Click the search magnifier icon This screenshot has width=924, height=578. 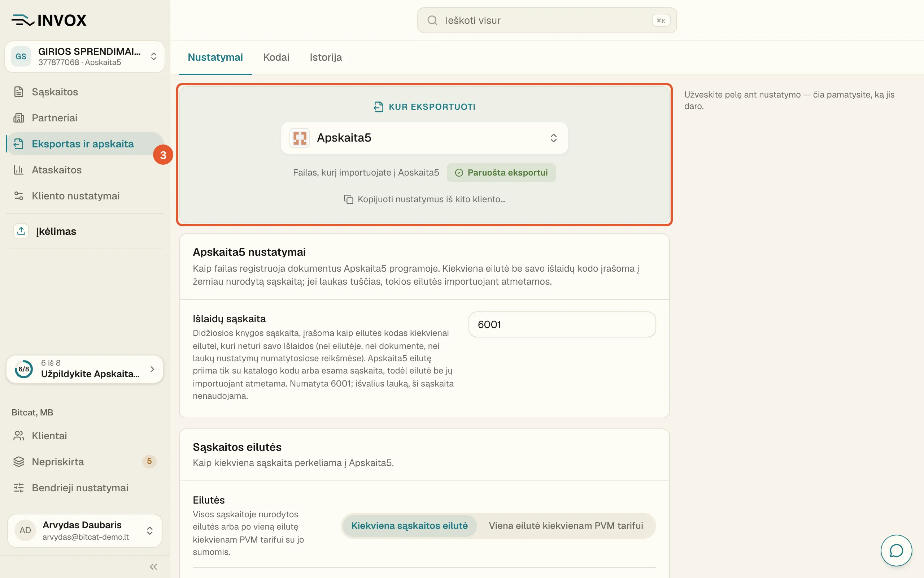tap(432, 20)
